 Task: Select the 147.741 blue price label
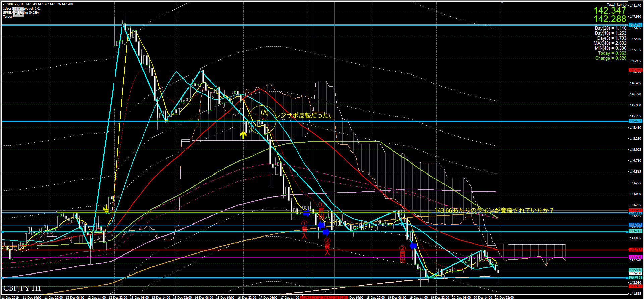pyautogui.click(x=635, y=25)
